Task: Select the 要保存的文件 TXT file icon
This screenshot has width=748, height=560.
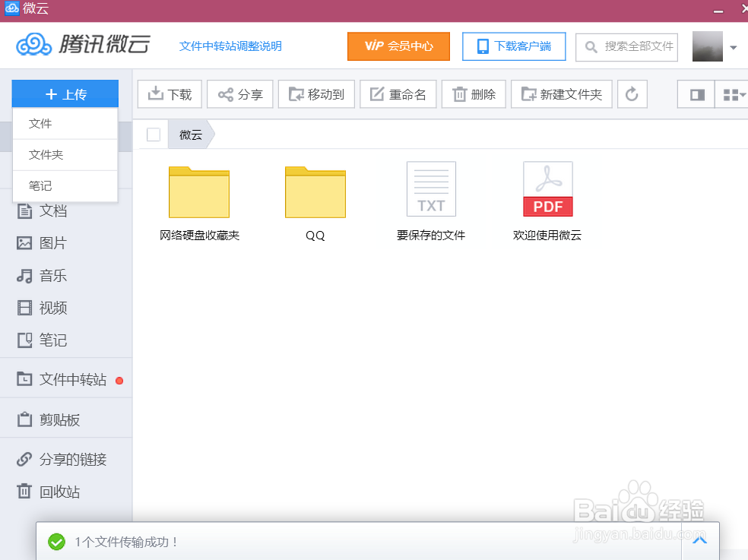Action: click(431, 189)
